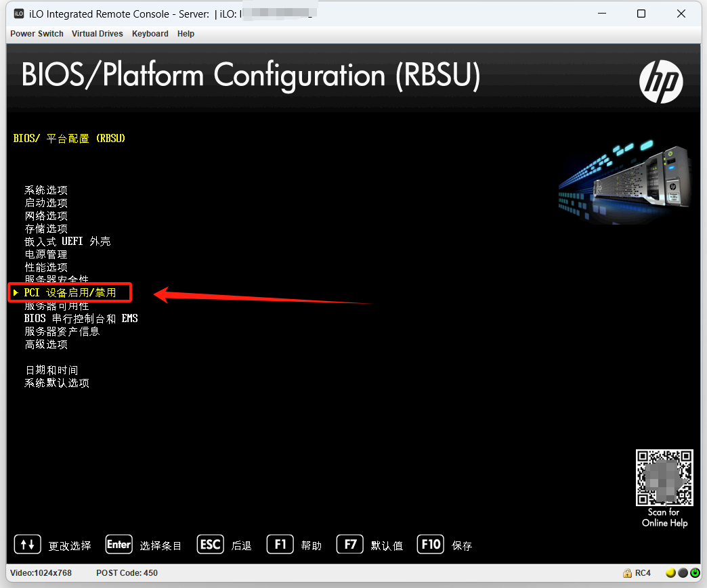Click the Scan for Online Help QR code
Screen dimensions: 707x588
(664, 478)
